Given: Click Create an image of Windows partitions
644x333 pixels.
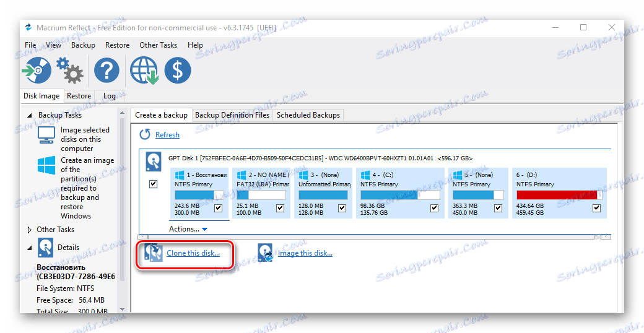Looking at the screenshot, I should pos(87,188).
